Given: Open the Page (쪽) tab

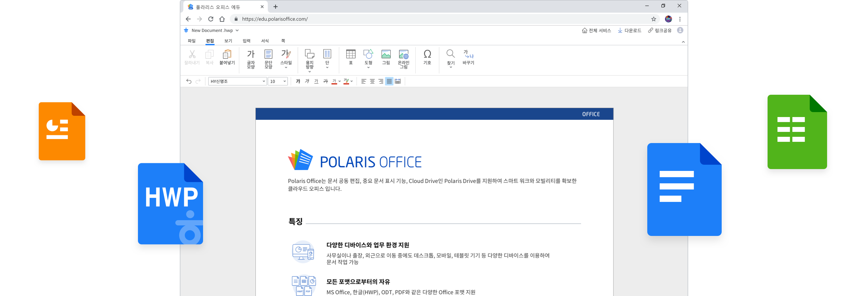Looking at the screenshot, I should point(283,41).
